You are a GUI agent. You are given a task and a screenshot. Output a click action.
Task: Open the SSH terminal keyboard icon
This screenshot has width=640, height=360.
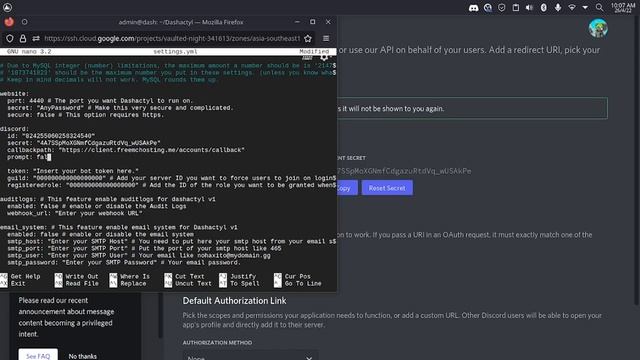[x=307, y=58]
